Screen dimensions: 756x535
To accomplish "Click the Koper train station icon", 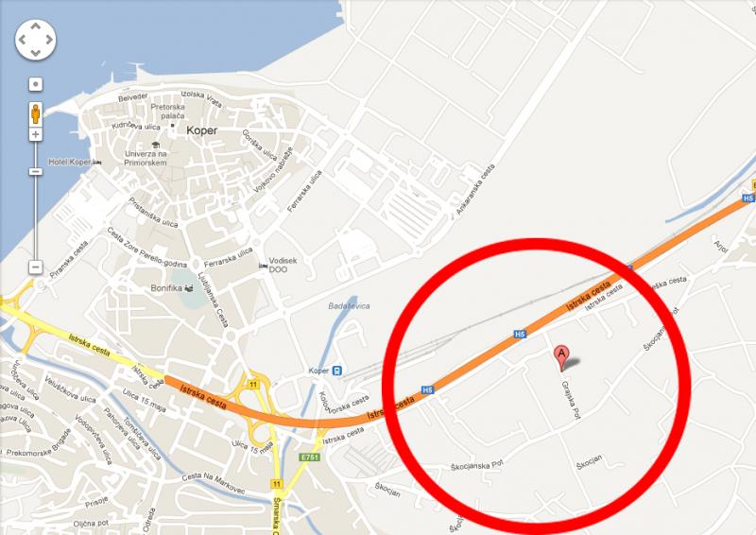I will [x=337, y=371].
